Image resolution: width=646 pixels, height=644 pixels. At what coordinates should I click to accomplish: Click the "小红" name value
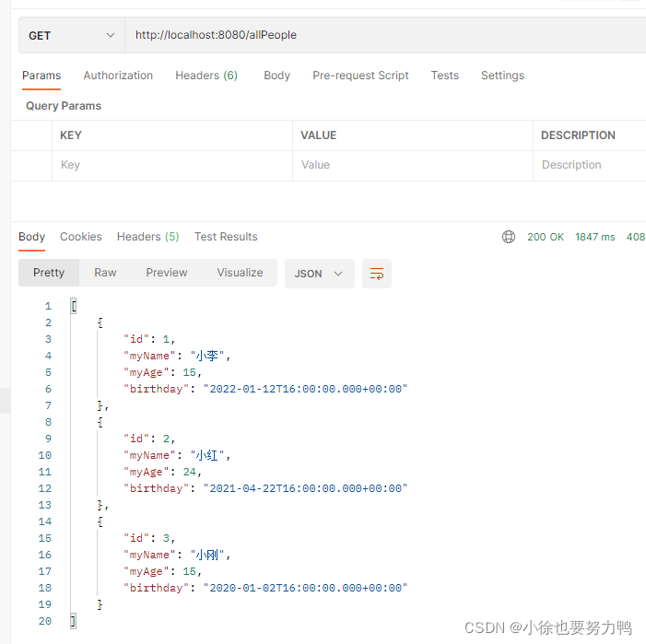(x=207, y=456)
